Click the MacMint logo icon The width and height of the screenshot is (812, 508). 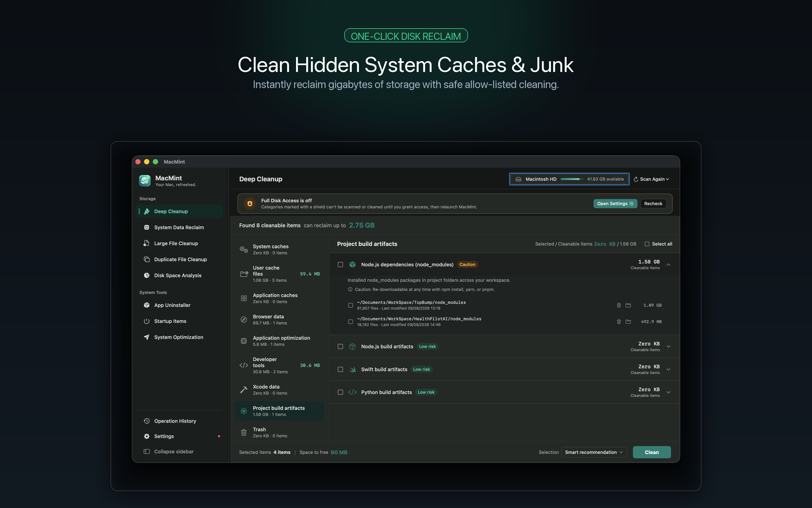coord(145,180)
